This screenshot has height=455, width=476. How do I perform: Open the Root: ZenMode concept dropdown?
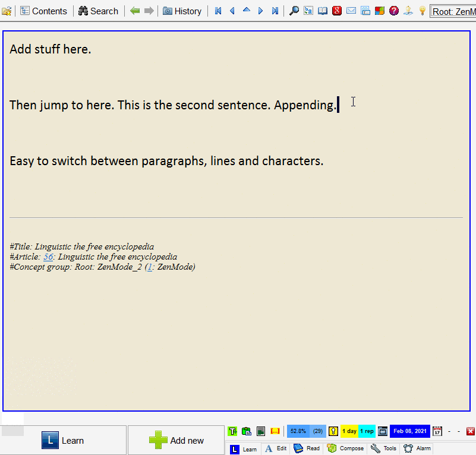(x=453, y=11)
